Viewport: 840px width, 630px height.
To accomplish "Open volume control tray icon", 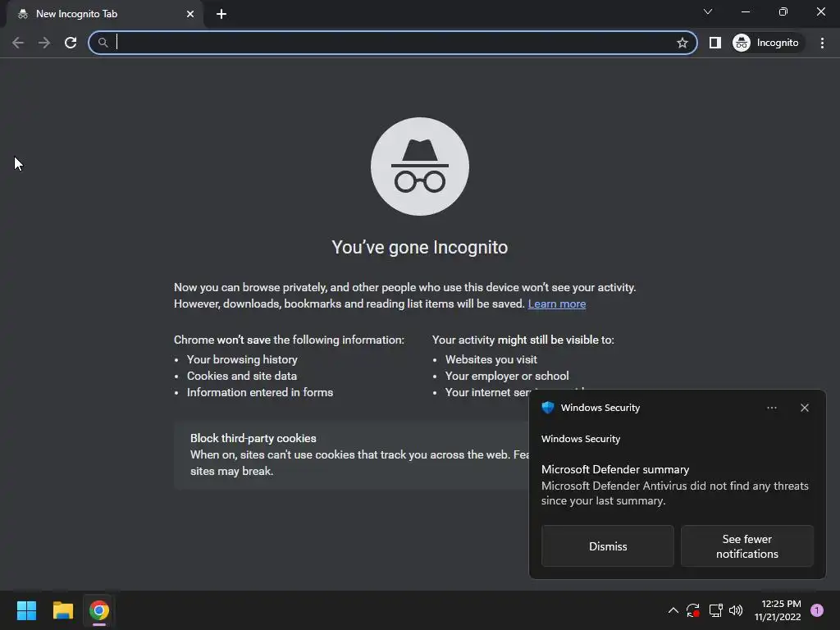I will [736, 610].
